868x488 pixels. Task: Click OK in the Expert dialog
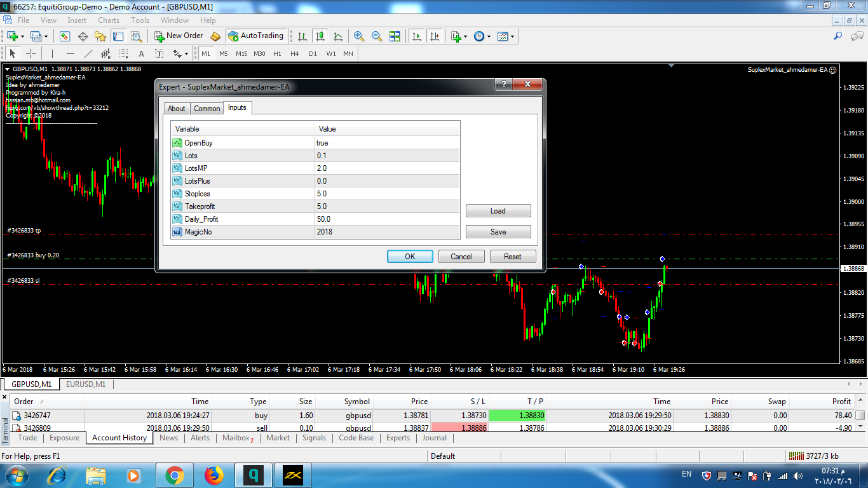(x=410, y=257)
